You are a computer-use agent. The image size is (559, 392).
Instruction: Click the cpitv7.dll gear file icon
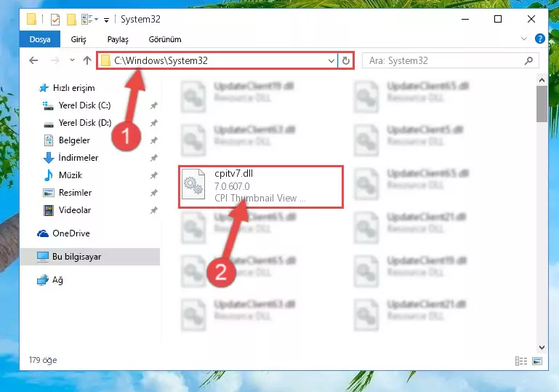click(193, 184)
